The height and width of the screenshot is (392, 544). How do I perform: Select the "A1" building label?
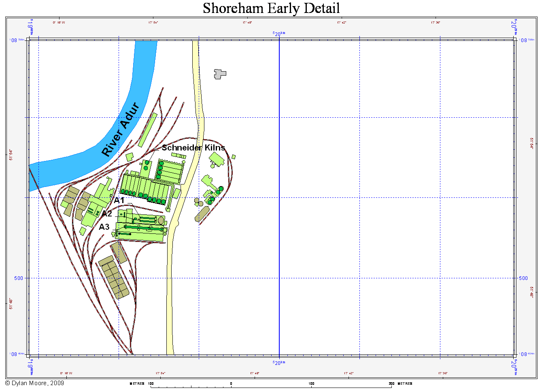[119, 200]
